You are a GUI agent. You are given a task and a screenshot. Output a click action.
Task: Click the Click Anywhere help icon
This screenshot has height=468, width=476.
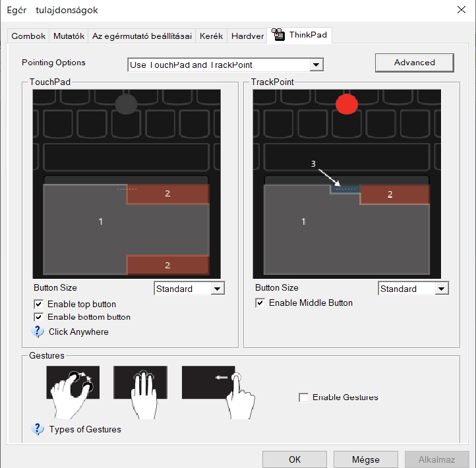[x=38, y=332]
